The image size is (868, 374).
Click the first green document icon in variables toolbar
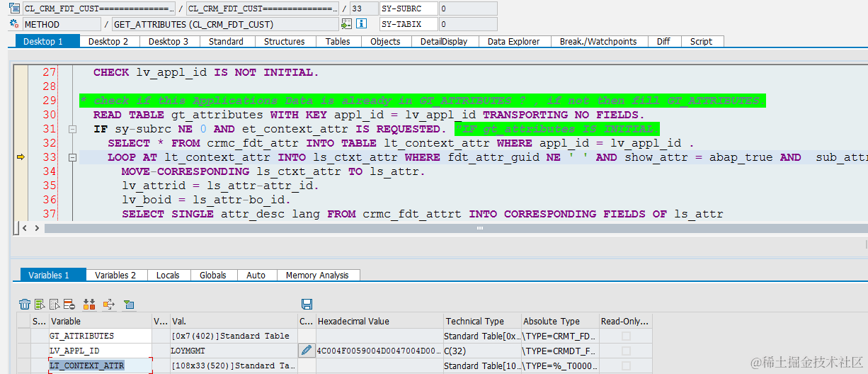(41, 305)
